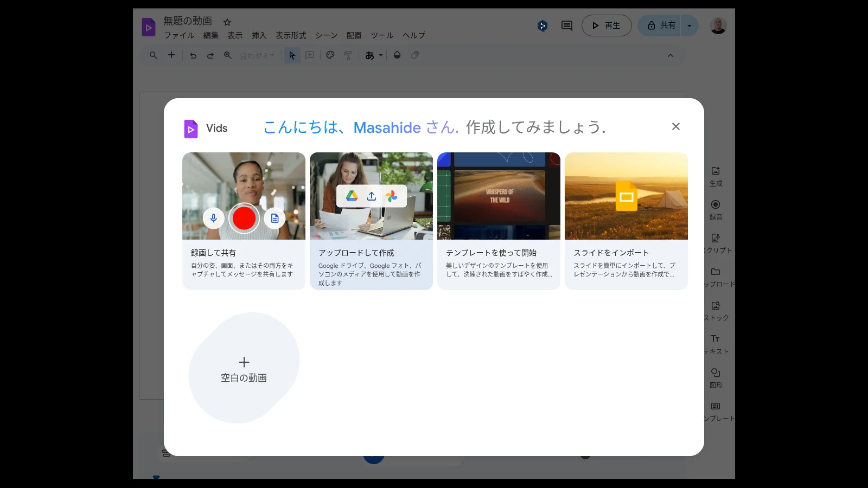Open the シーン menu
Screen dimensions: 868x488
pyautogui.click(x=326, y=35)
